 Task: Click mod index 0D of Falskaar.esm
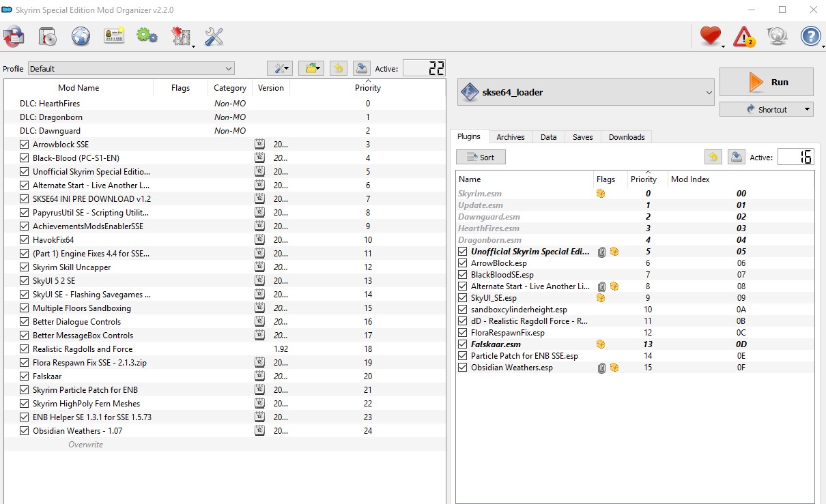[x=741, y=344]
